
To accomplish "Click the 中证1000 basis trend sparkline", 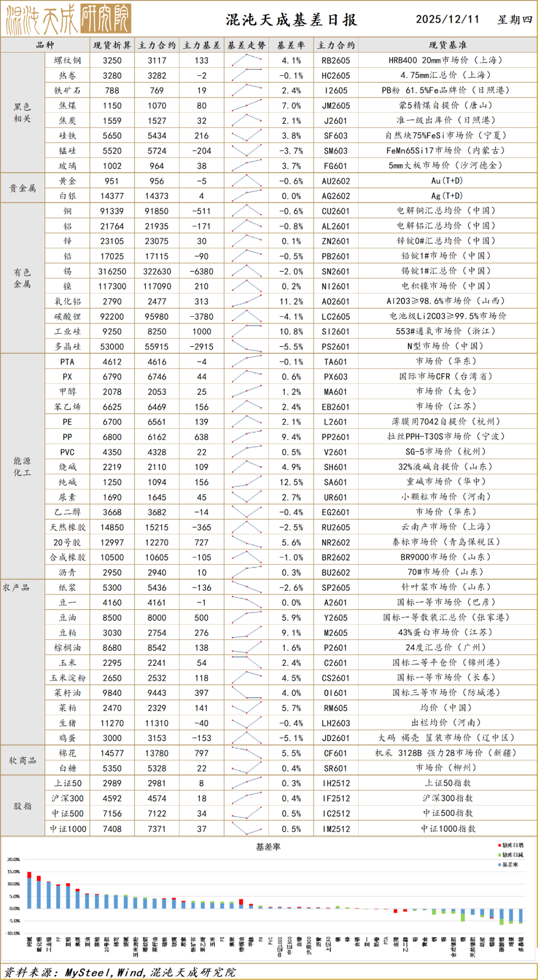I will coord(247,829).
